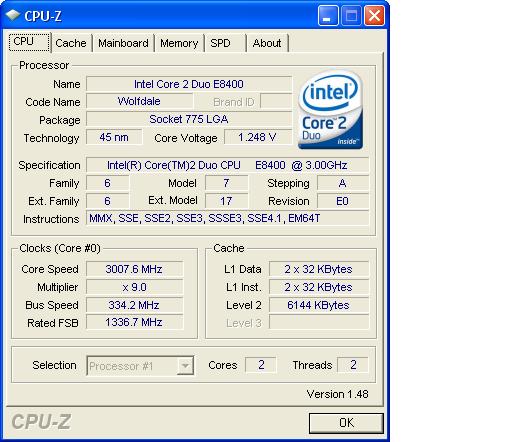Image resolution: width=512 pixels, height=442 pixels.
Task: Click the Level 2 value 6144 KBytes
Action: click(319, 305)
